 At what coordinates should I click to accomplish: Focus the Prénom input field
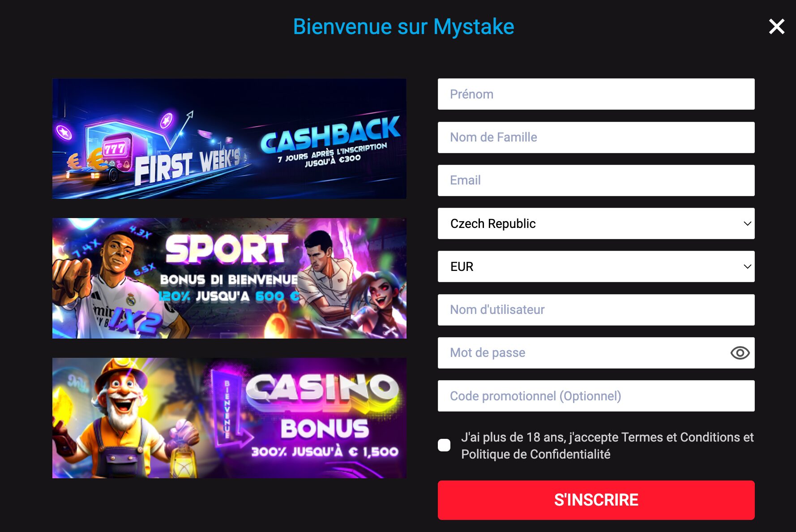tap(596, 94)
